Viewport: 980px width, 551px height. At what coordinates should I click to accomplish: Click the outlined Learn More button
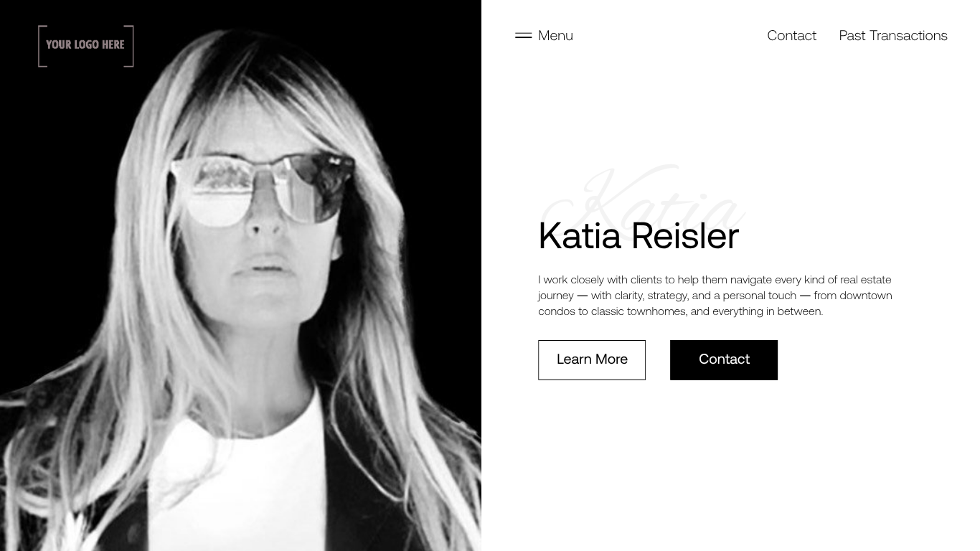click(592, 359)
